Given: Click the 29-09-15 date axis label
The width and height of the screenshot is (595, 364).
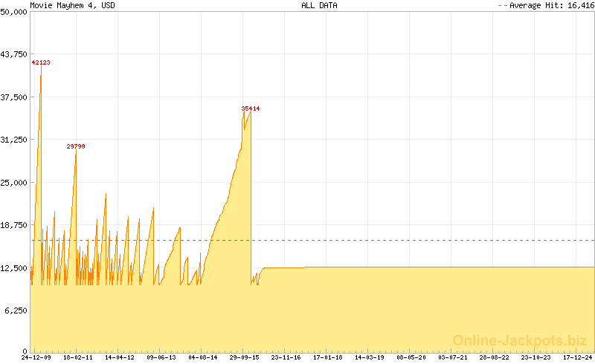Looking at the screenshot, I should [244, 357].
